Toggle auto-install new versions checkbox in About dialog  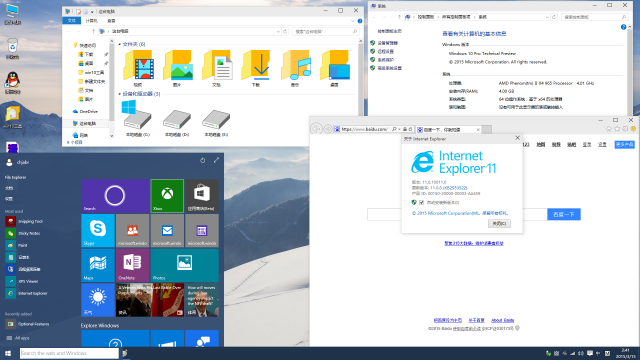point(422,202)
